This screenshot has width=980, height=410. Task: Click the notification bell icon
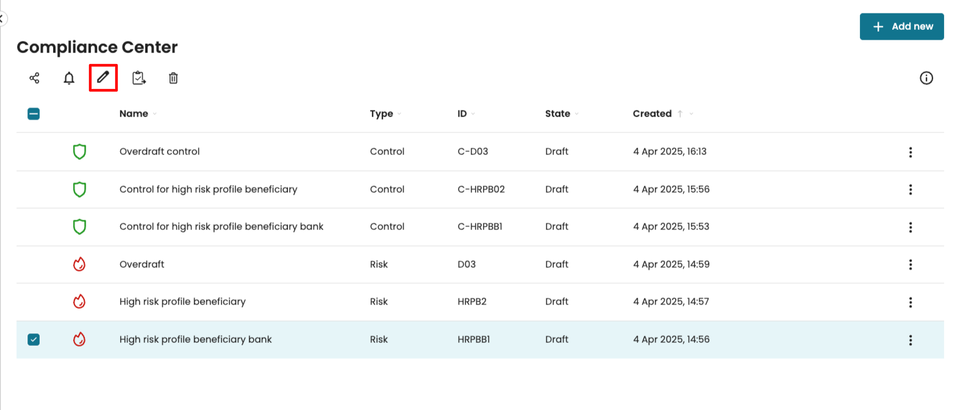[x=69, y=78]
